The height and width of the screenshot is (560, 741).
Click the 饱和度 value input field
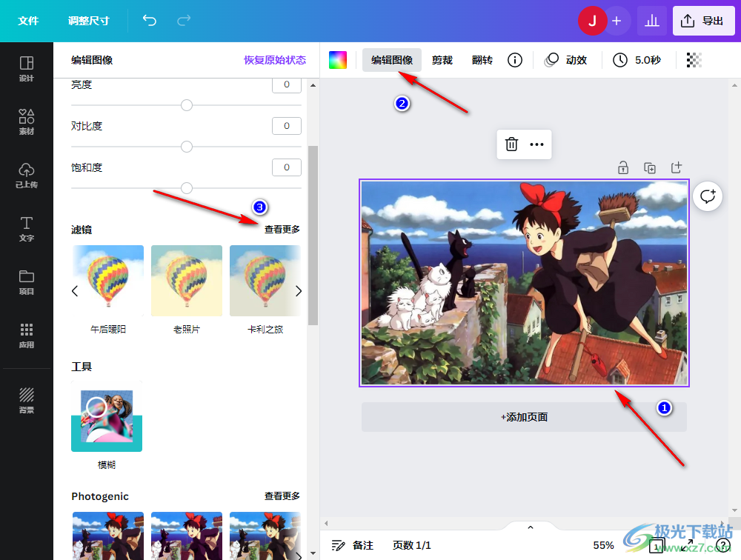point(287,167)
